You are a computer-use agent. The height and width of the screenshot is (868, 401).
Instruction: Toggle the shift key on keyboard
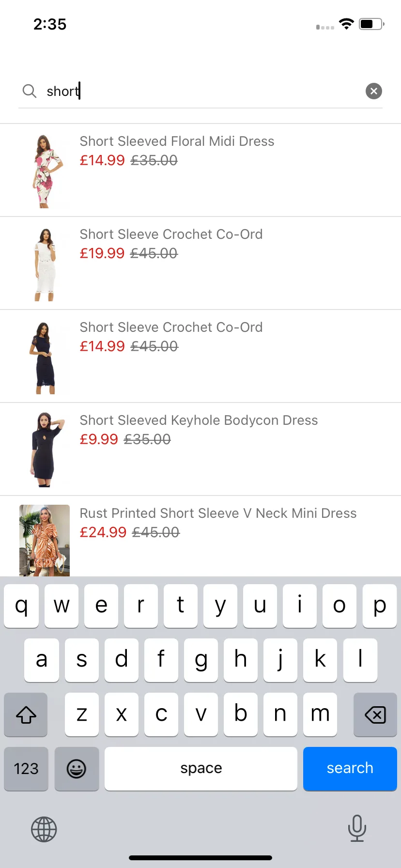click(x=26, y=714)
